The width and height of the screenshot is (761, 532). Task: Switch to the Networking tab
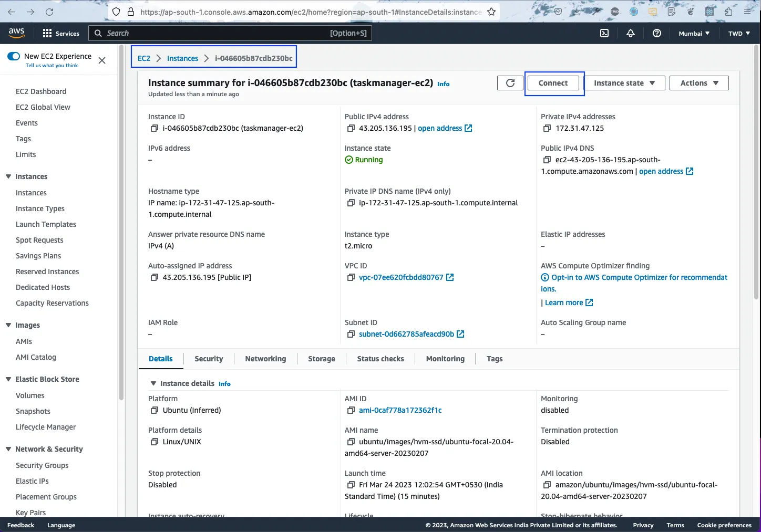(x=265, y=359)
